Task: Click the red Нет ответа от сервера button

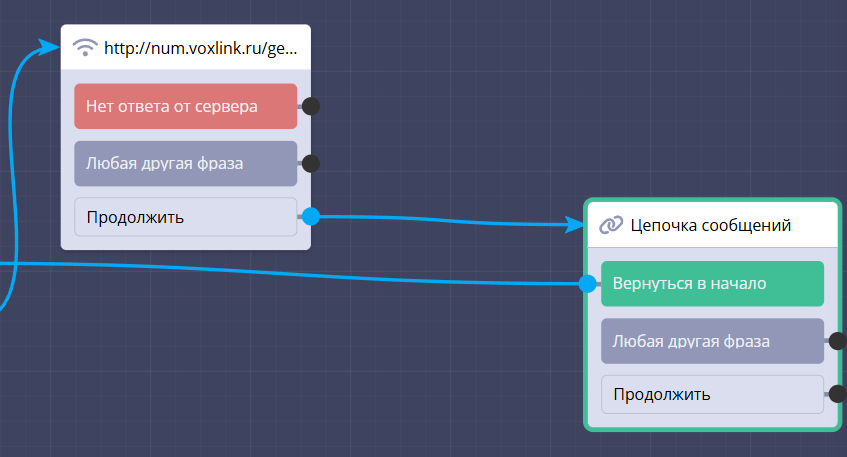Action: (x=185, y=106)
